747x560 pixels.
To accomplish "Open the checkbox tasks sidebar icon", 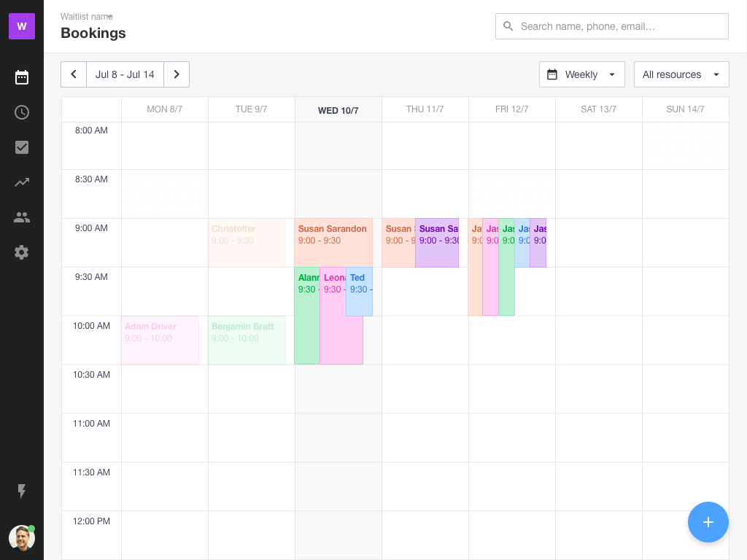I will point(22,147).
